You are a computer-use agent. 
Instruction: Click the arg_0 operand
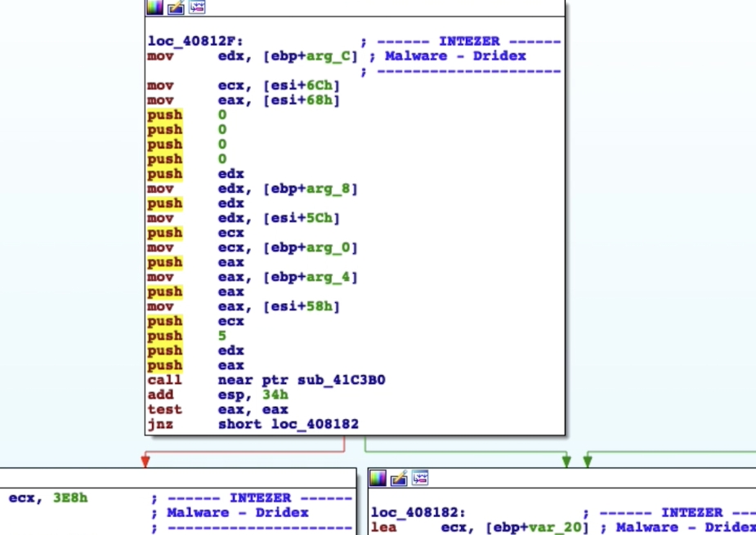(x=333, y=247)
